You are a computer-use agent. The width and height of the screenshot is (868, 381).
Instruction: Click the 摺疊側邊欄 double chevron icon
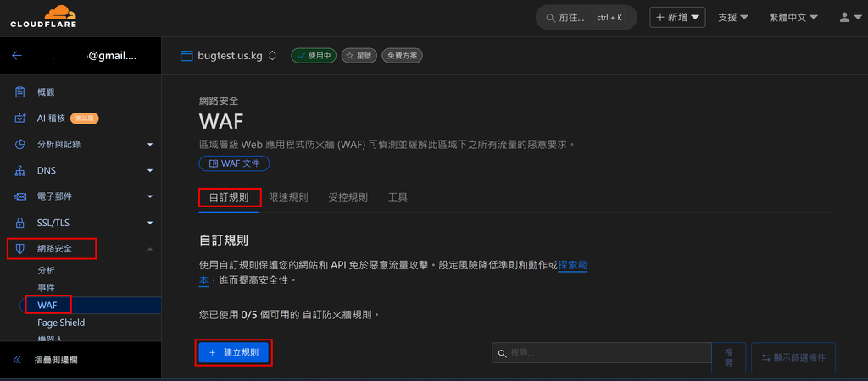coord(17,360)
